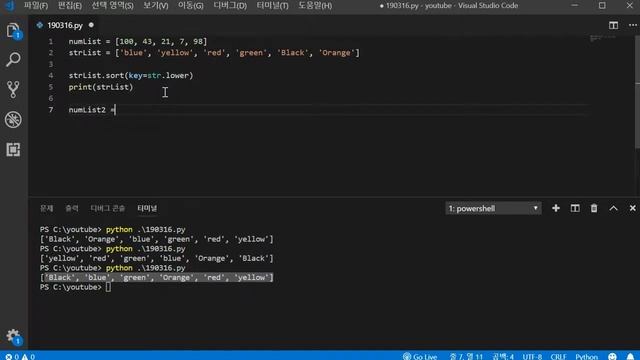Image resolution: width=640 pixels, height=360 pixels.
Task: Click line 2 strList definition
Action: click(214, 53)
